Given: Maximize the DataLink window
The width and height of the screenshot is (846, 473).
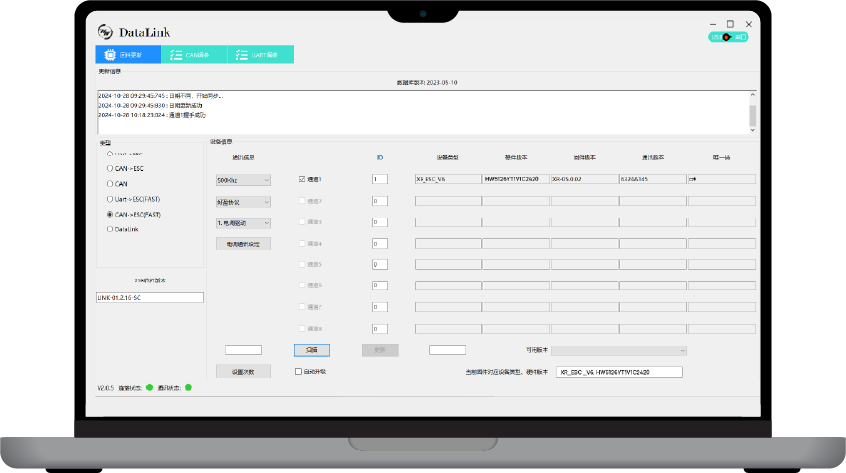Looking at the screenshot, I should click(730, 24).
